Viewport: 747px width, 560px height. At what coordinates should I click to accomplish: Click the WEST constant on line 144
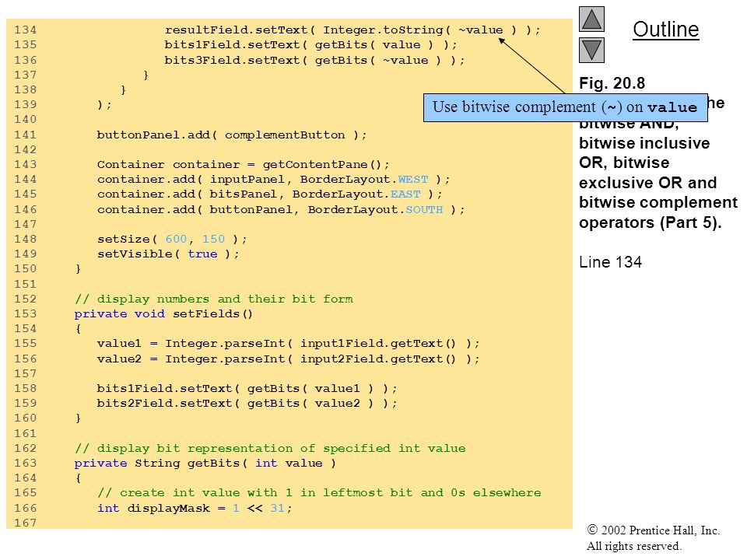(413, 180)
